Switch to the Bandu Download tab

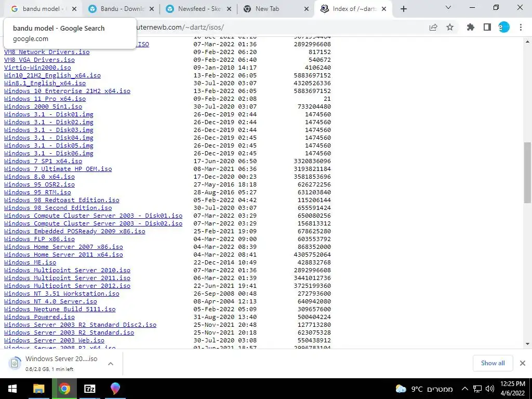121,9
